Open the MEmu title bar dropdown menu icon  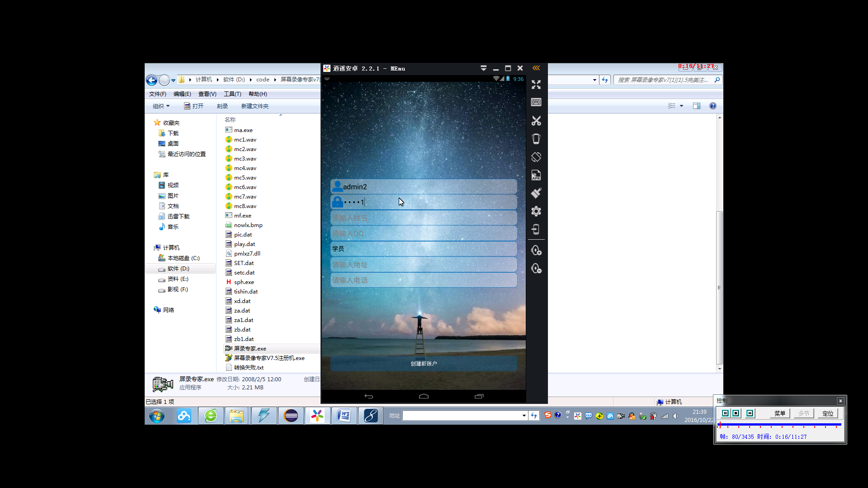pyautogui.click(x=484, y=68)
